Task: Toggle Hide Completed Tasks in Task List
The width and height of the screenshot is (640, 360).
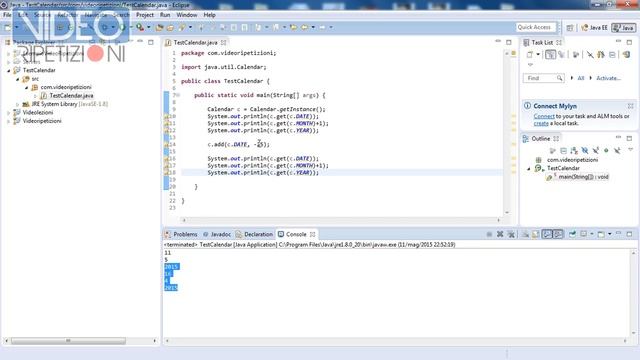Action: [x=590, y=55]
